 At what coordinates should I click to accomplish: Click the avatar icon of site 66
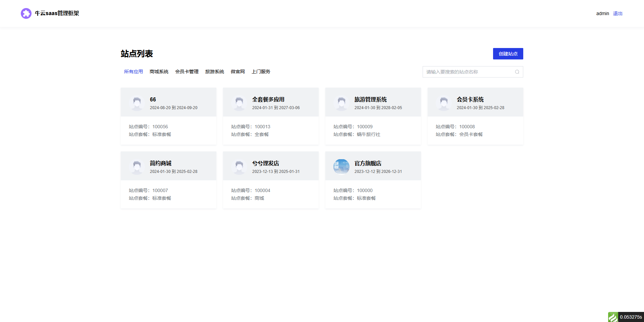click(137, 103)
